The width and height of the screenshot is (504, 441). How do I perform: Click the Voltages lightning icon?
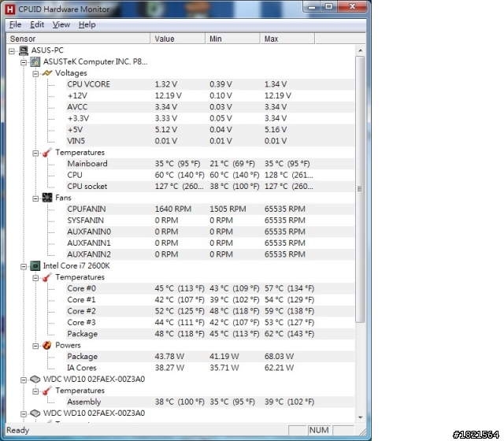(47, 73)
